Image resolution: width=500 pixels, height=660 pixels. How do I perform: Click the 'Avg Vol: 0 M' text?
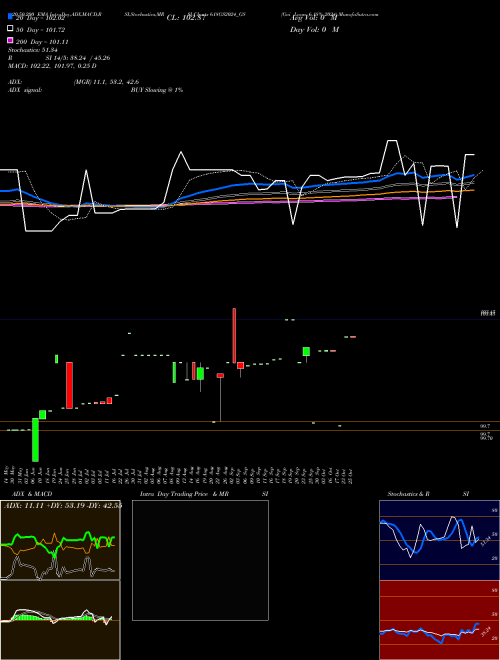pyautogui.click(x=314, y=18)
